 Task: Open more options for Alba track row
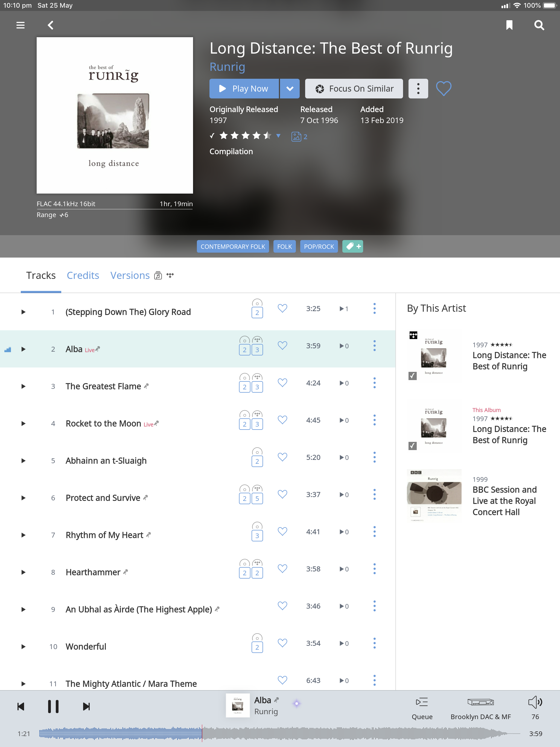(374, 346)
